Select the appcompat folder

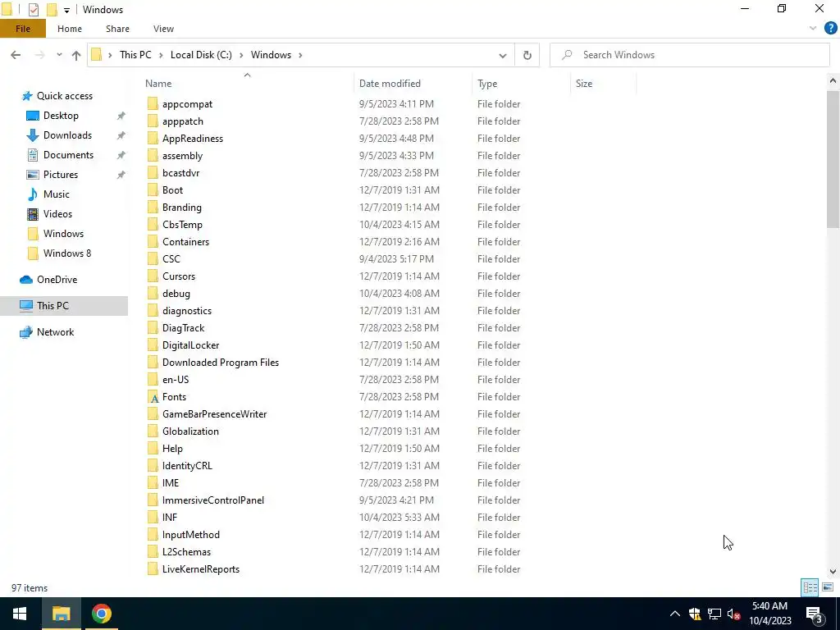(187, 104)
